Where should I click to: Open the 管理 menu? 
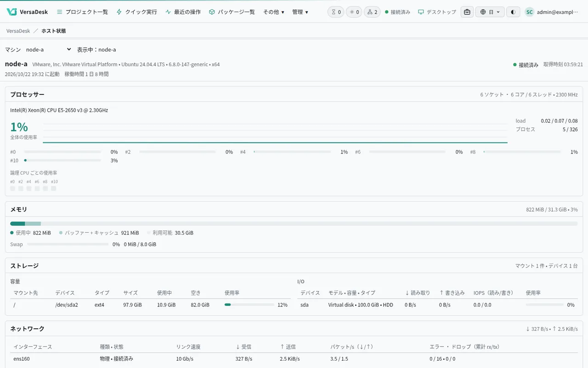point(300,12)
